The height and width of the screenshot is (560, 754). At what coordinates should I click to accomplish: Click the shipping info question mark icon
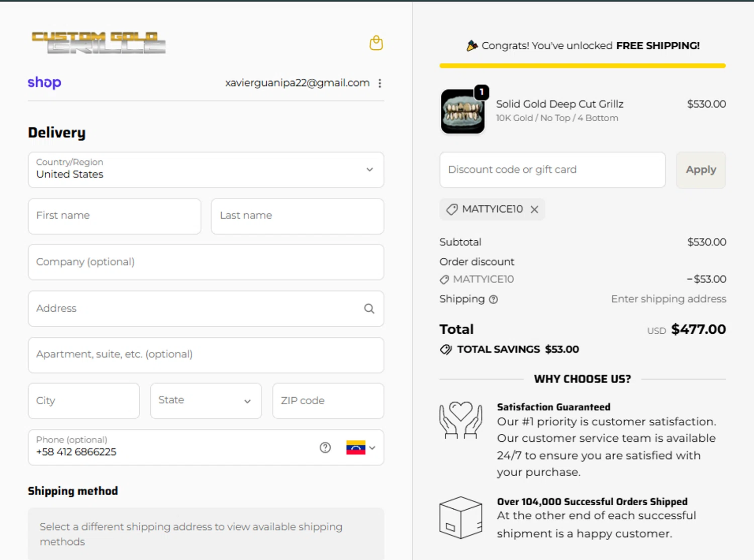494,300
